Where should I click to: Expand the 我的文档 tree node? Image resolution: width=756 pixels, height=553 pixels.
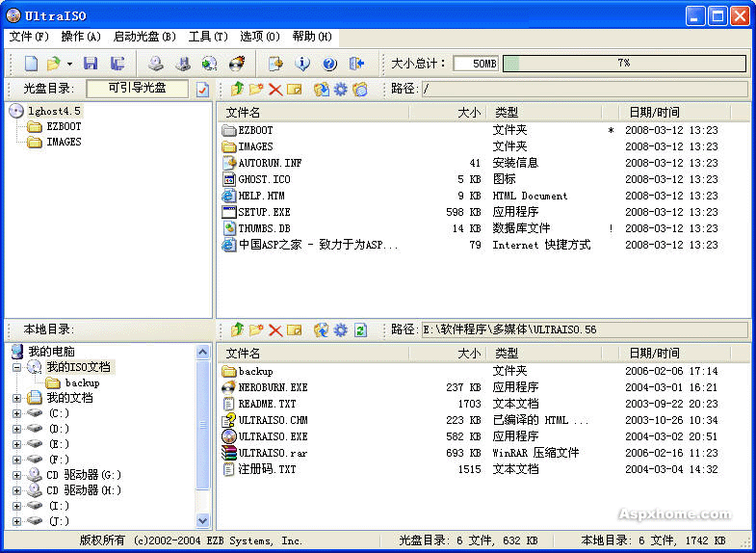coord(17,398)
